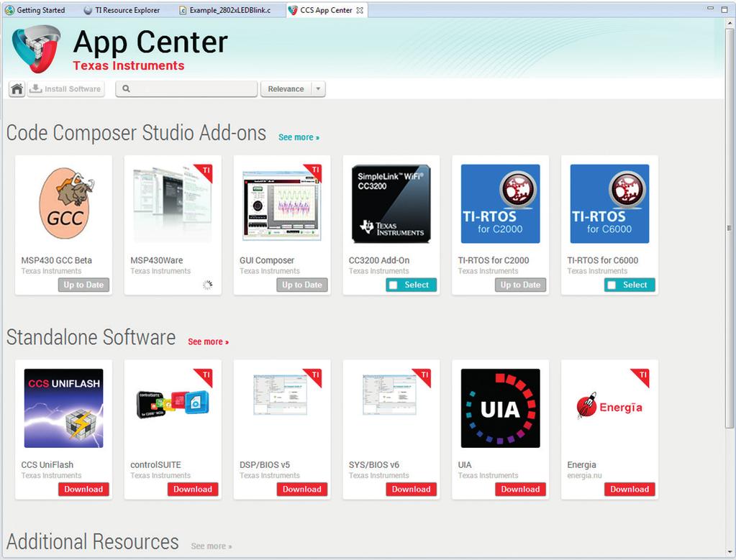Click the TI-RTOS for C2000 title
This screenshot has height=560, width=736.
(x=494, y=260)
